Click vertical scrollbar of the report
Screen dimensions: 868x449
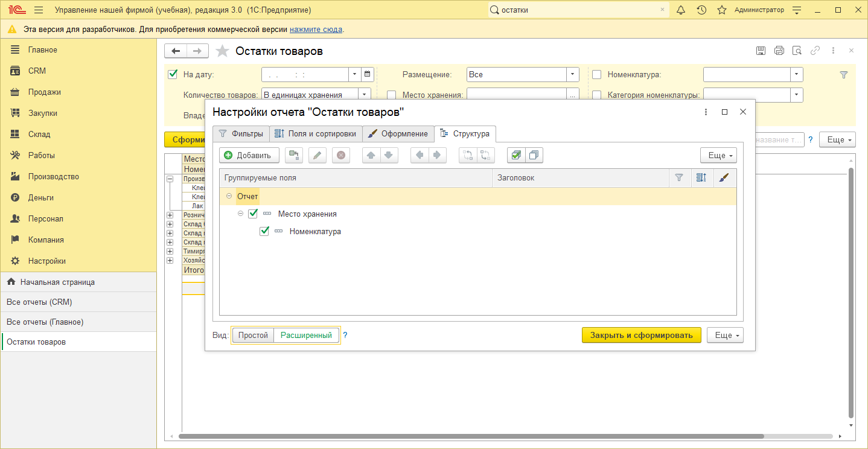[851, 293]
